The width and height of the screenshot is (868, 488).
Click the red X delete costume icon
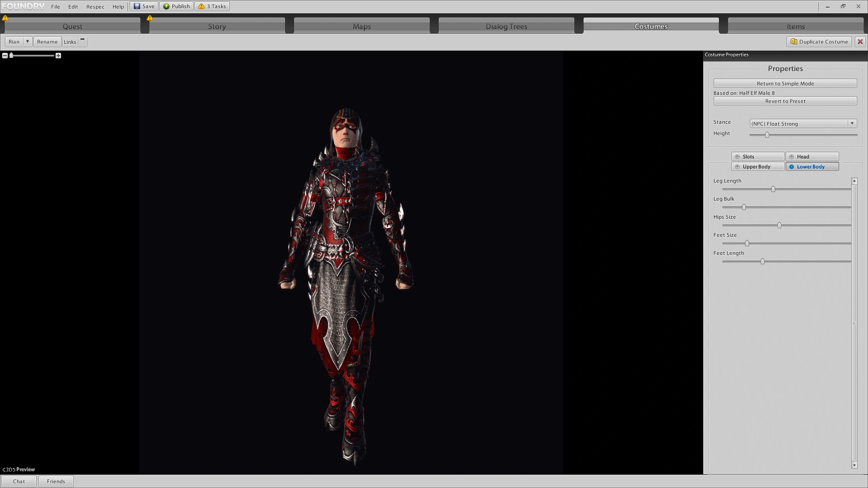point(860,42)
